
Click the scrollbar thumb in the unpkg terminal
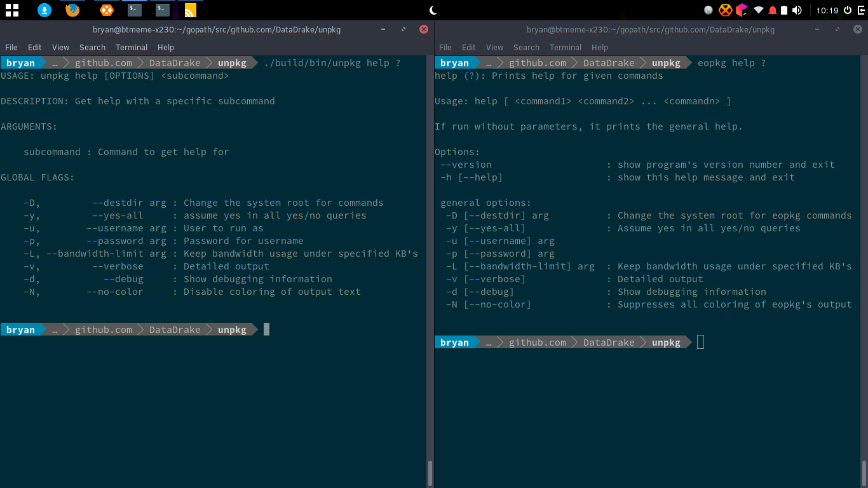(430, 473)
